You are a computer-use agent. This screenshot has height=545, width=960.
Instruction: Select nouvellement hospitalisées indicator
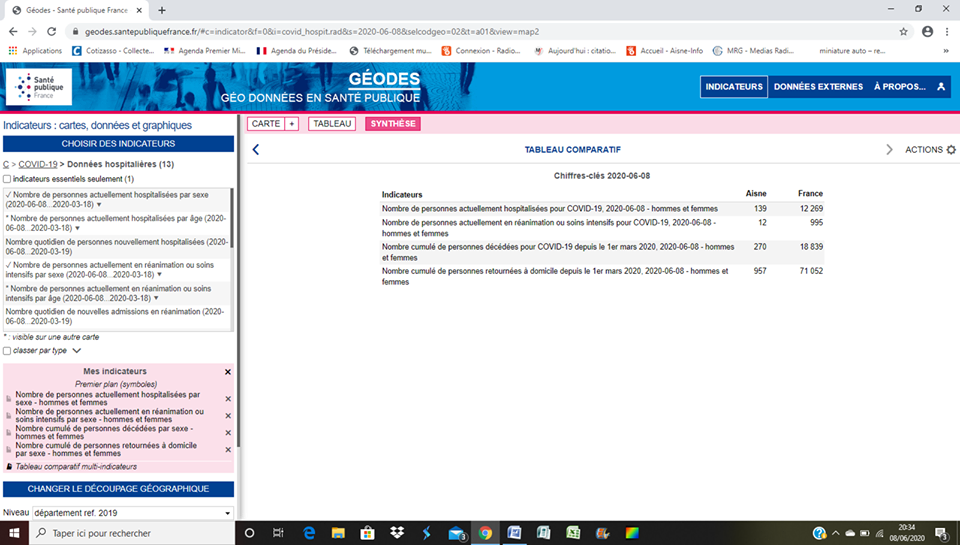(117, 247)
